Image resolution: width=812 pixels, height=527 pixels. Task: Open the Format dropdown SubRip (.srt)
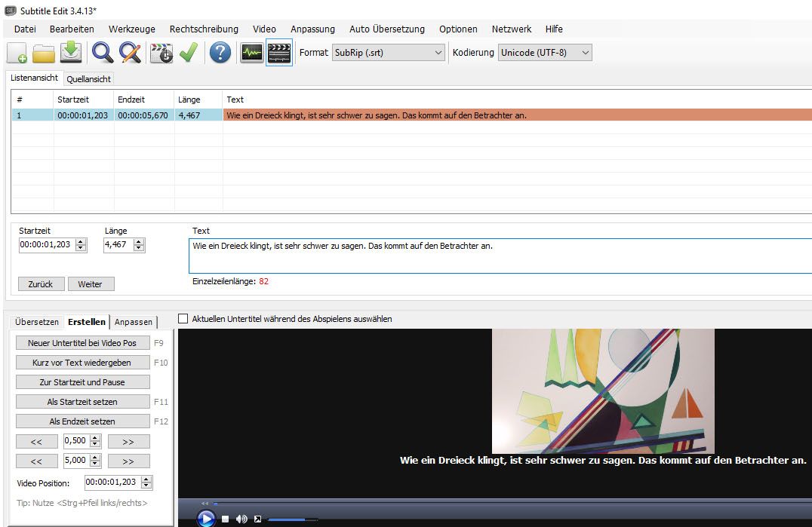point(389,53)
